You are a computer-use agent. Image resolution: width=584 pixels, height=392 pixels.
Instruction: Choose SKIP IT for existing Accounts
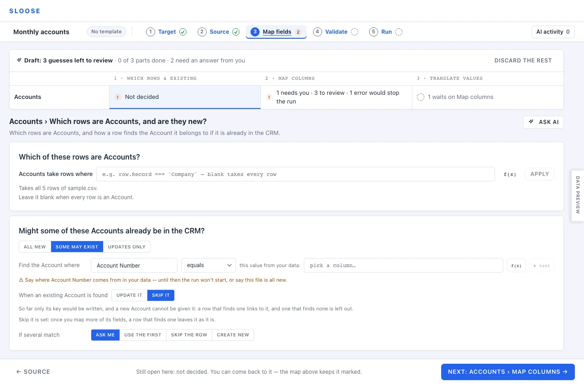click(x=161, y=295)
